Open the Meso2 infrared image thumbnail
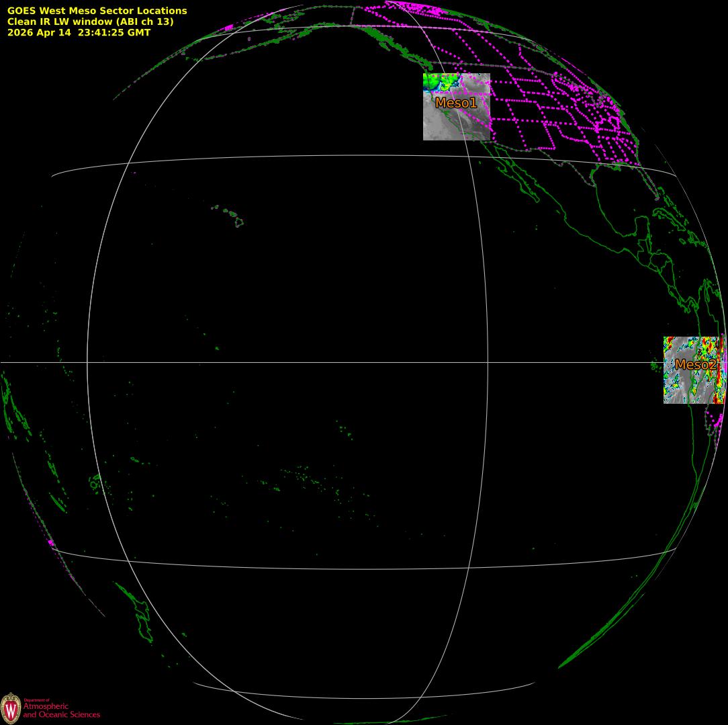The width and height of the screenshot is (728, 725). pos(694,370)
